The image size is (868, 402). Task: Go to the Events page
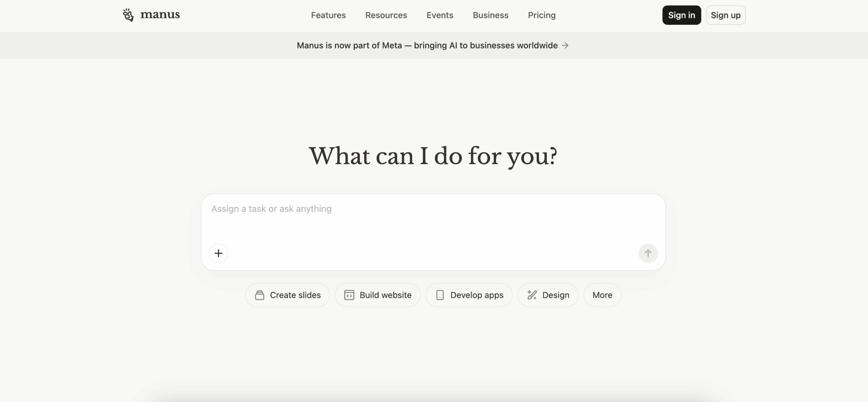pos(440,15)
